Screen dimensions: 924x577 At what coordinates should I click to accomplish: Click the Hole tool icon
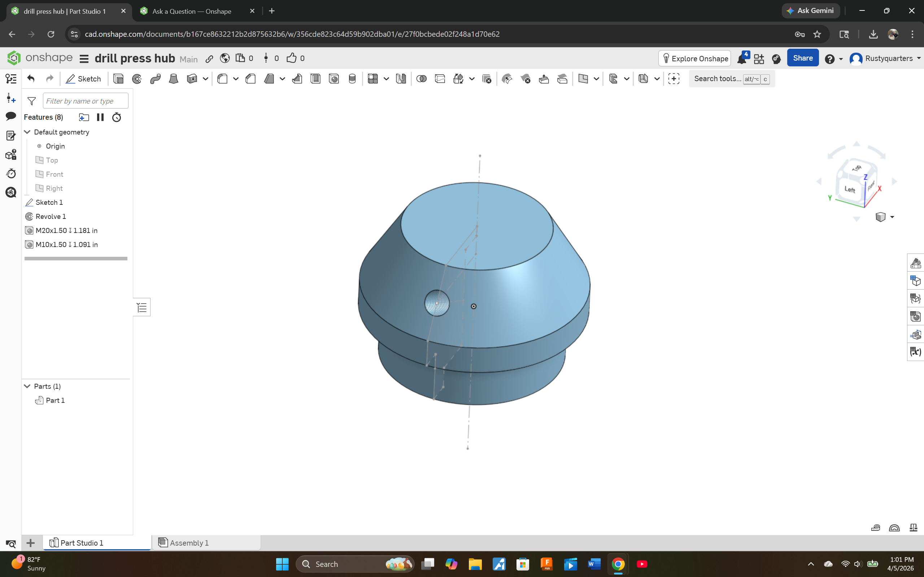334,79
